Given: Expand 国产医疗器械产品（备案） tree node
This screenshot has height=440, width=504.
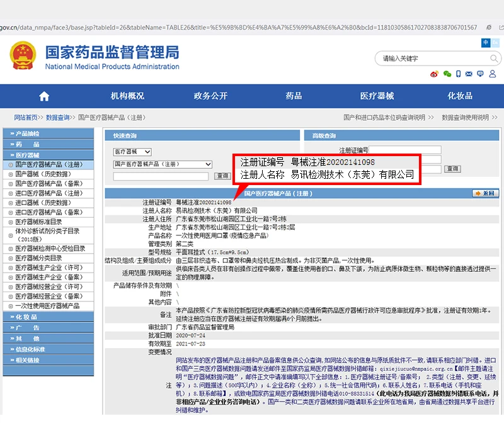Looking at the screenshot, I should click(11, 184).
